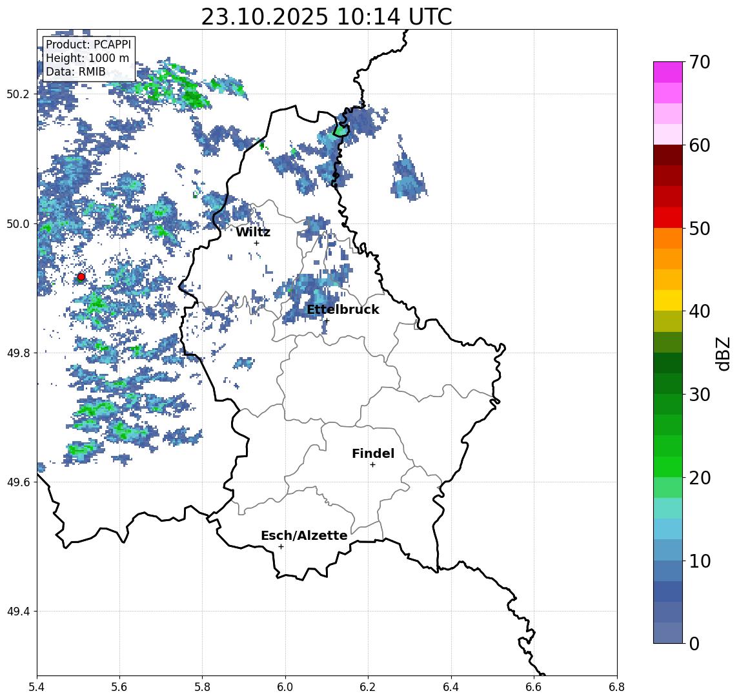The image size is (739, 700).
Task: Pick the bright red swatch just above 50
Action: pos(668,218)
